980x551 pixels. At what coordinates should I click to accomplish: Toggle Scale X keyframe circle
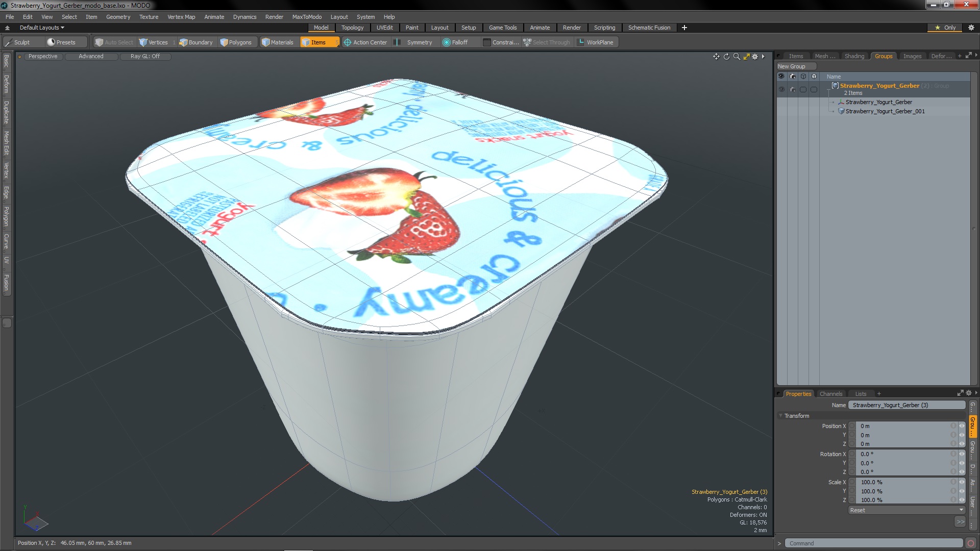point(851,482)
